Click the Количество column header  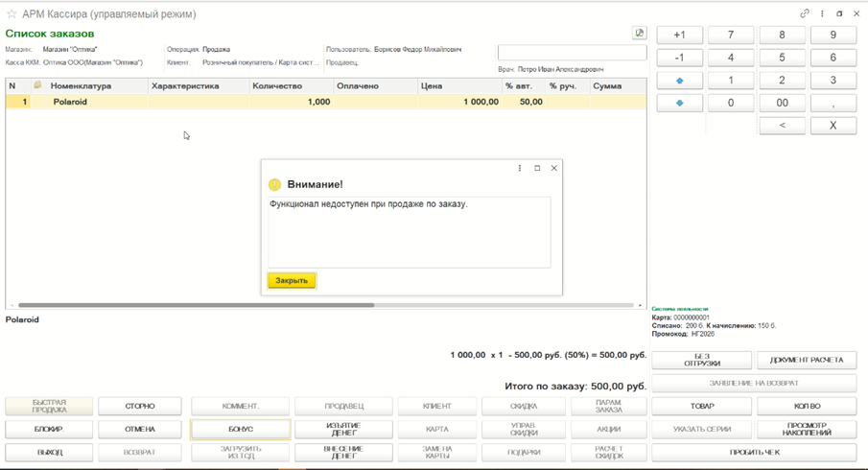coord(292,85)
